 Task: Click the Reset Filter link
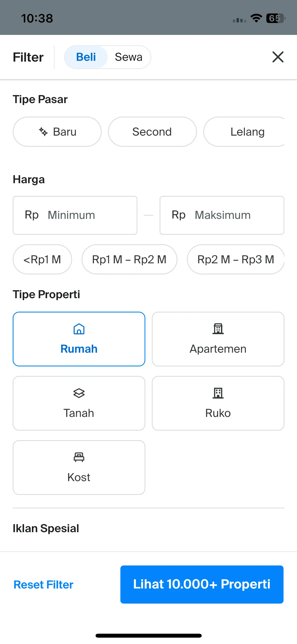coord(44,585)
